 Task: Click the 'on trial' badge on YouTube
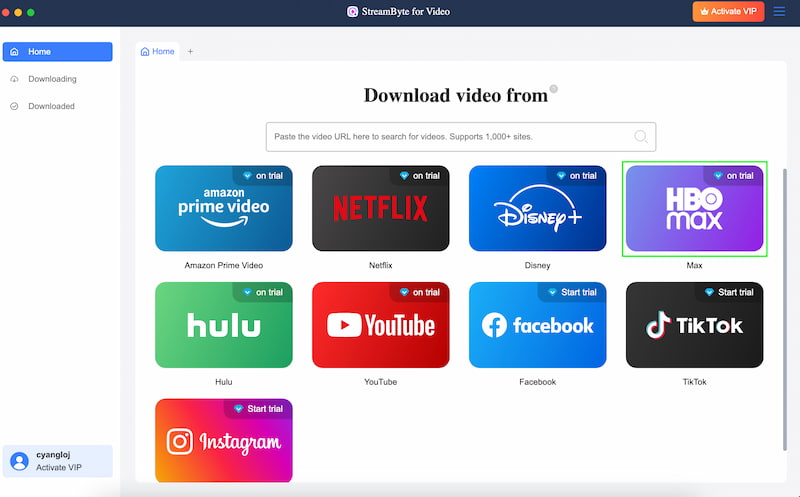(420, 292)
